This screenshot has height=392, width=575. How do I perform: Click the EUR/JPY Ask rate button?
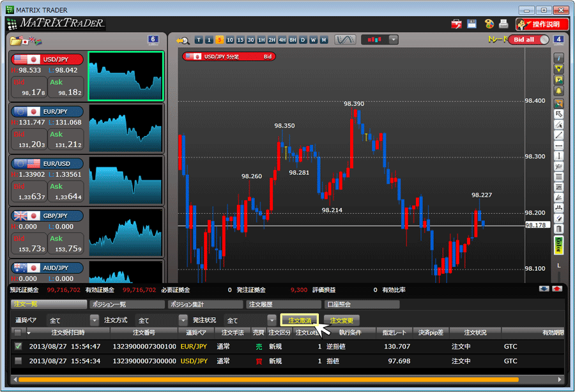[66, 139]
